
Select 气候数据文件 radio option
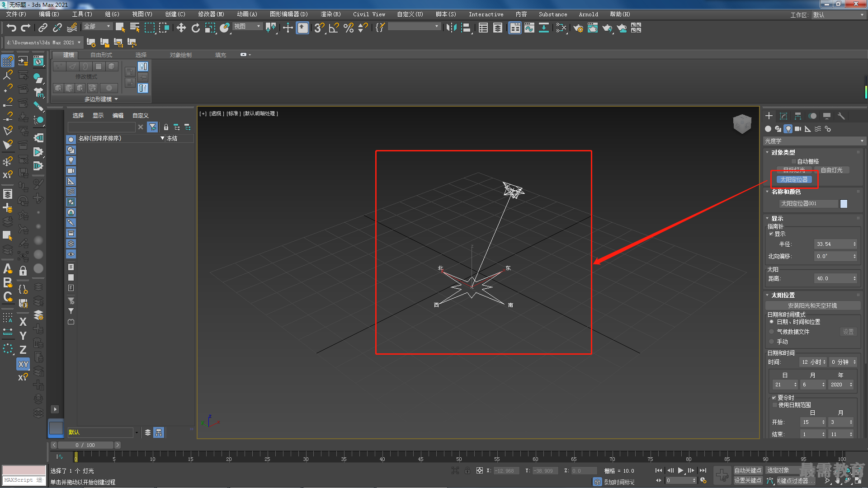pyautogui.click(x=772, y=332)
